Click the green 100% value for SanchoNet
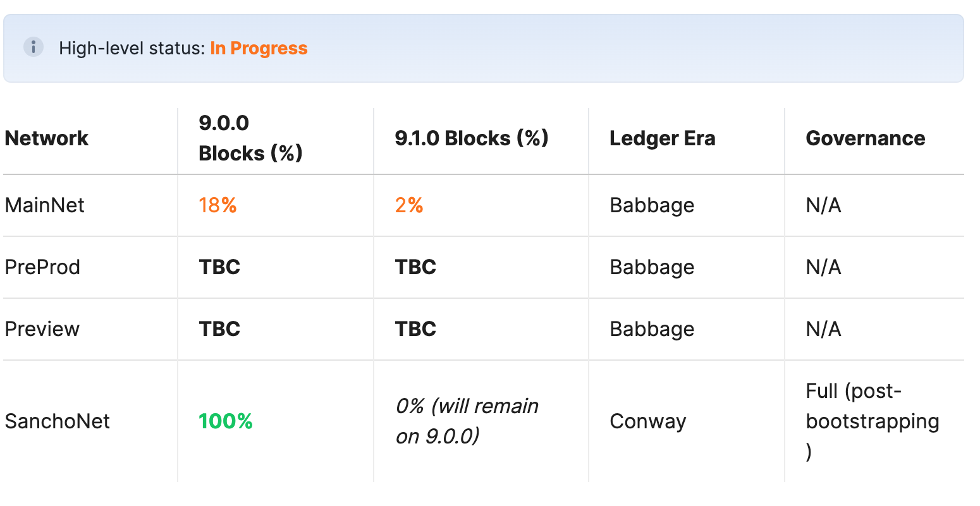The width and height of the screenshot is (980, 506). point(226,421)
